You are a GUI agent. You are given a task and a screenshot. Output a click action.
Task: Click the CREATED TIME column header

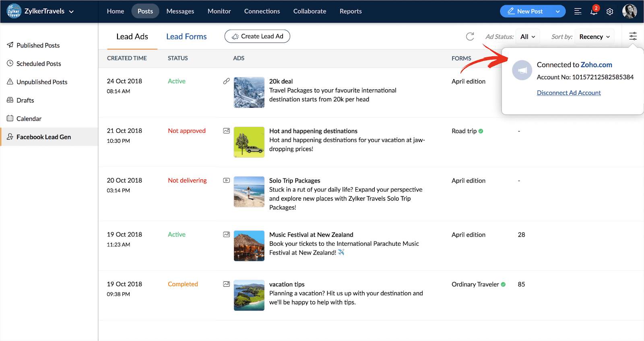click(127, 58)
